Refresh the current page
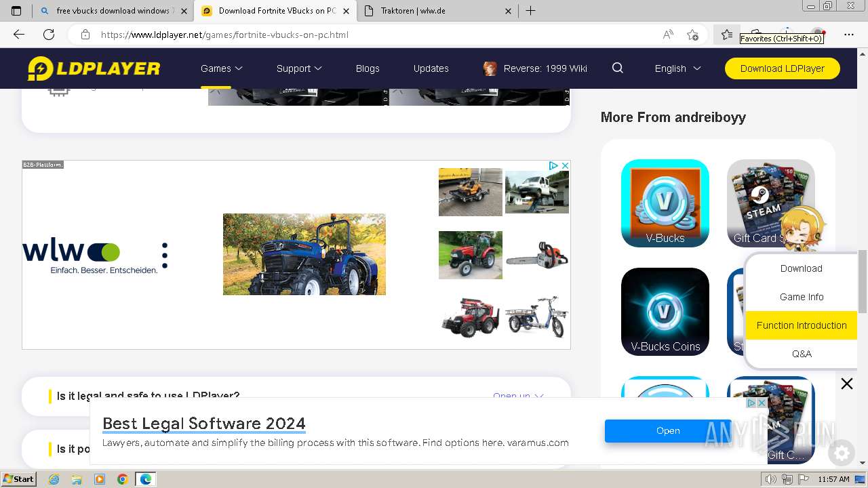This screenshot has height=488, width=868. click(49, 35)
